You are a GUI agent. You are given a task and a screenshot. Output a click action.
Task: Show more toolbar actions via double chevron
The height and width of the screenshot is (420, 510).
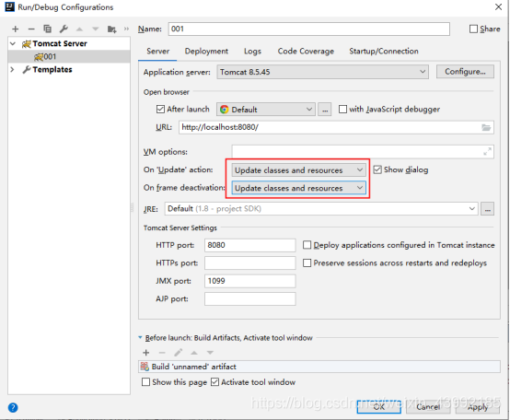[126, 29]
